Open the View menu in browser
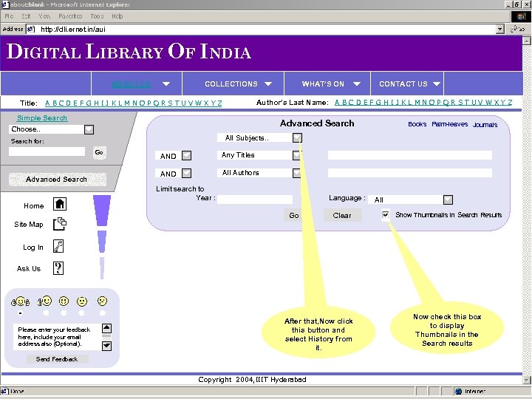 click(x=44, y=16)
